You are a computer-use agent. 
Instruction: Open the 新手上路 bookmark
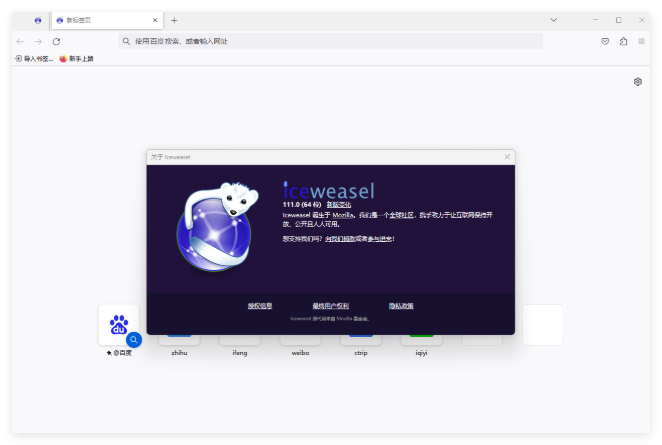76,59
